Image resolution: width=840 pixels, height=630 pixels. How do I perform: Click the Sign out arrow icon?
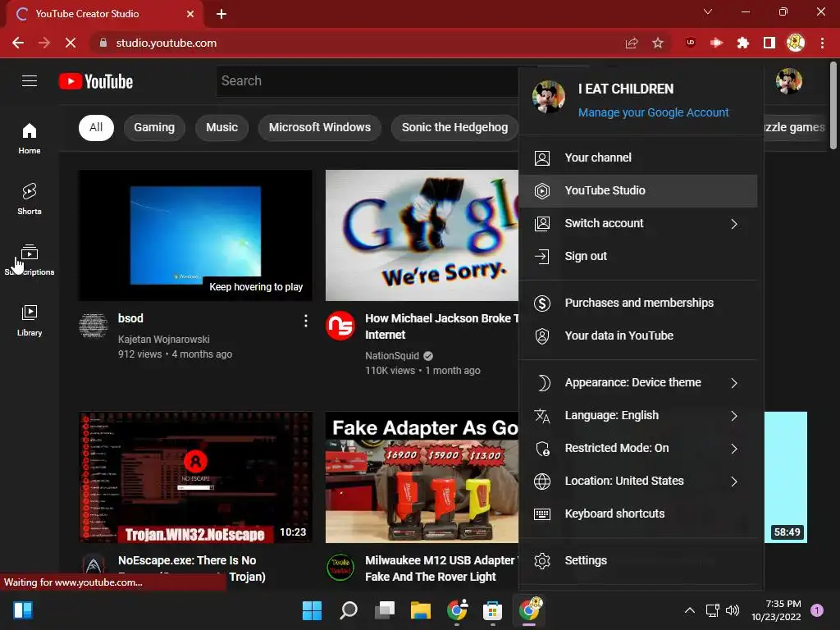(542, 257)
